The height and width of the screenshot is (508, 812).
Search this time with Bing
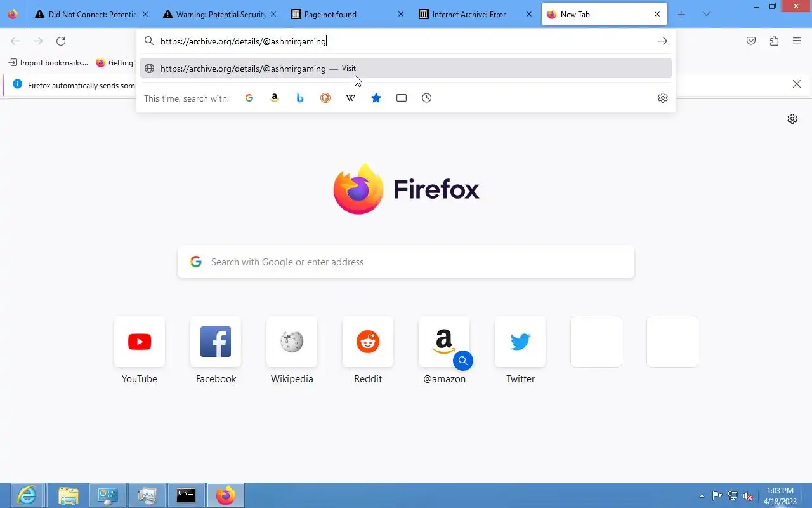[300, 98]
